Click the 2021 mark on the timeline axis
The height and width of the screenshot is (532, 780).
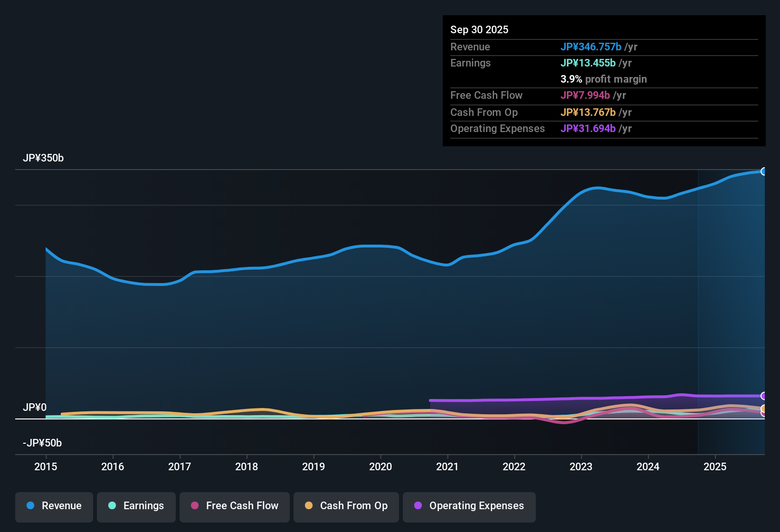pos(447,467)
